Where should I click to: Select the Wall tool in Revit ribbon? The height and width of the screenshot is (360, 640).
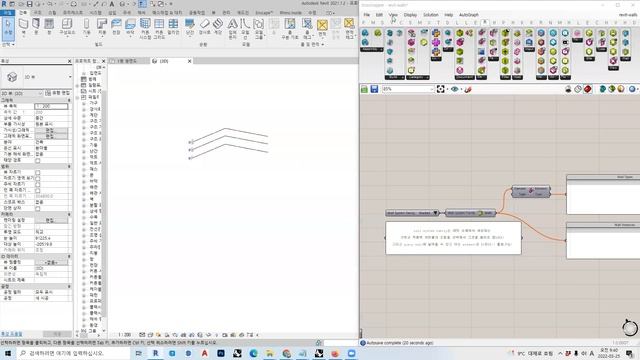coord(24,28)
